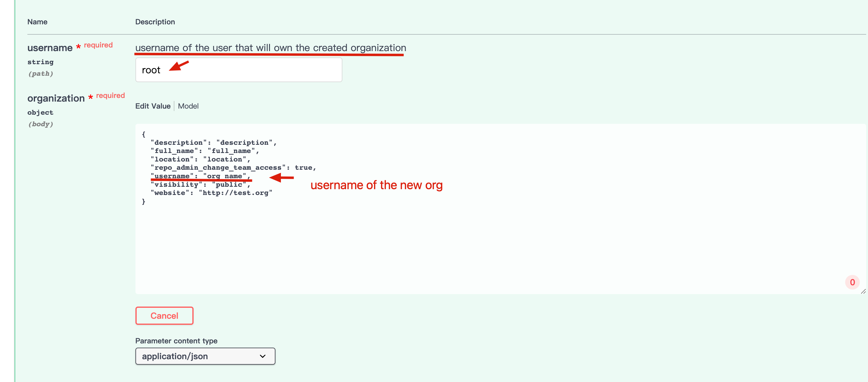Click the "username": "org_name" JSON line
The width and height of the screenshot is (868, 382).
click(200, 176)
